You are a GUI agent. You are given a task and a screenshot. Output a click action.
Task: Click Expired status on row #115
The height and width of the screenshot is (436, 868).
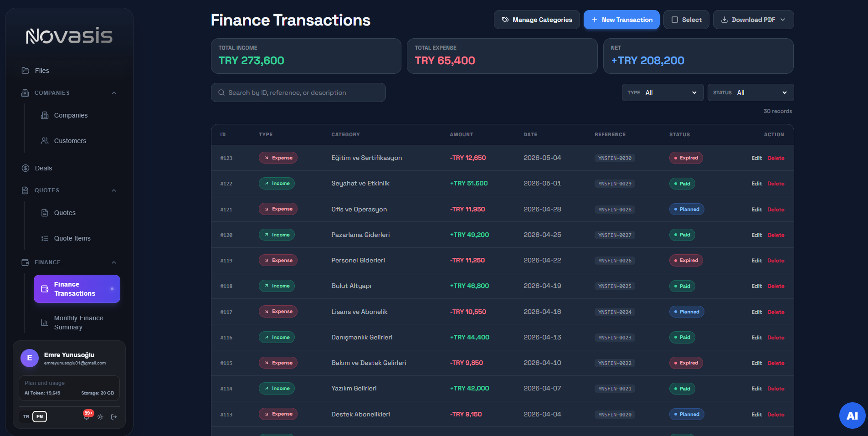coord(686,363)
